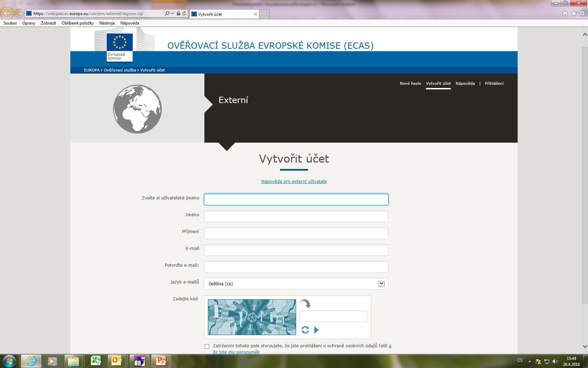Open a new blank tab

coord(264,14)
